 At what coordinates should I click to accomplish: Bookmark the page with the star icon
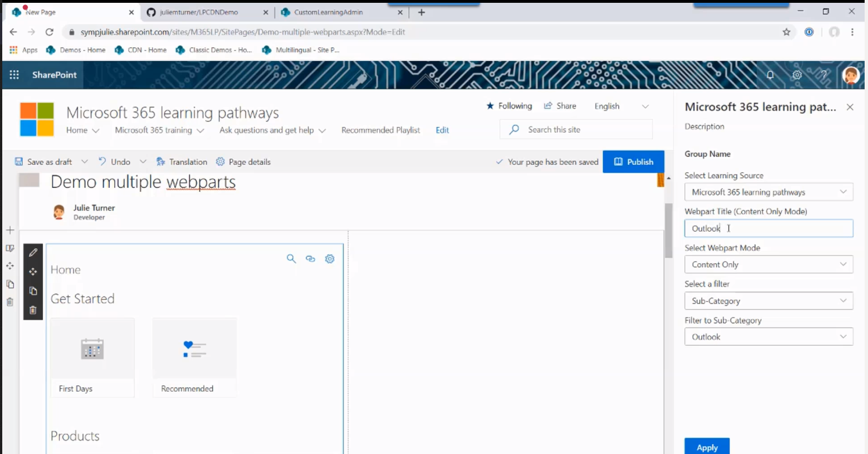(786, 32)
